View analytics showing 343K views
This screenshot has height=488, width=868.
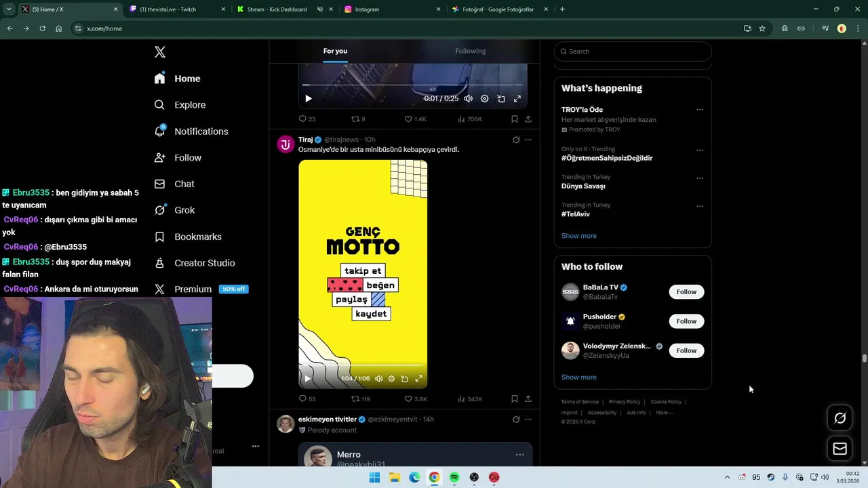pyautogui.click(x=470, y=399)
